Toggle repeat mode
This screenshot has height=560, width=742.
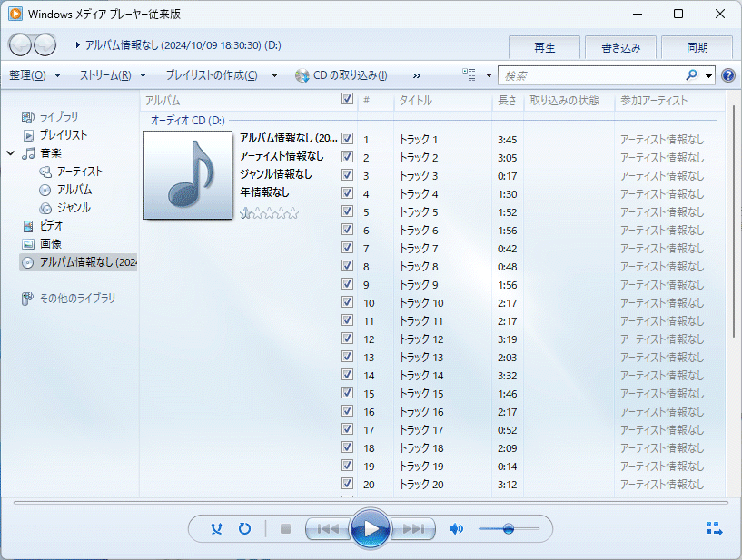[244, 528]
